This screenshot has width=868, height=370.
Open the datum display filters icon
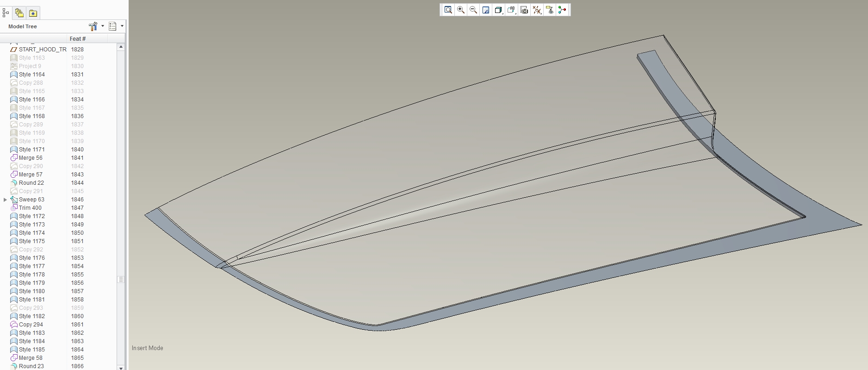(537, 10)
